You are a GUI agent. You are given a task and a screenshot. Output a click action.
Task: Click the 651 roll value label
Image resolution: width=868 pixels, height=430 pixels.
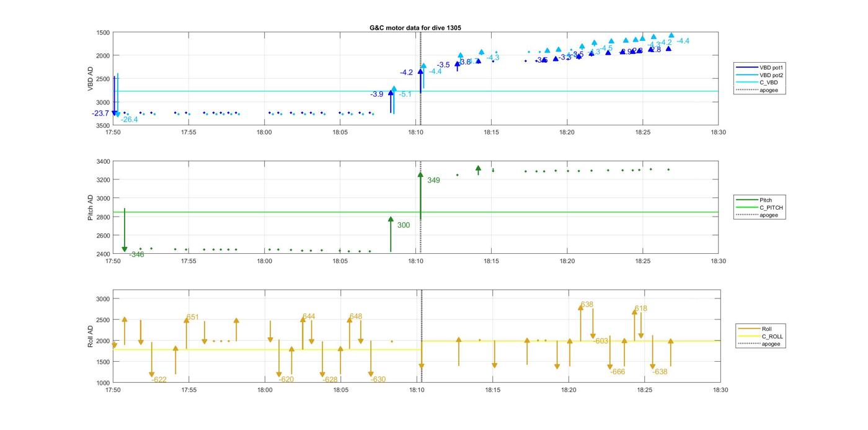coord(192,317)
